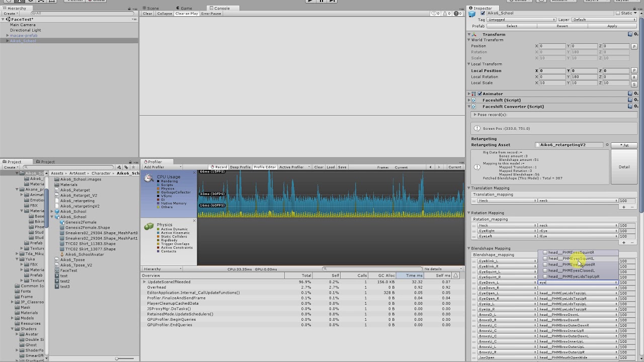This screenshot has height=362, width=644.
Task: Click the Inspector lock icon
Action: pyautogui.click(x=634, y=8)
